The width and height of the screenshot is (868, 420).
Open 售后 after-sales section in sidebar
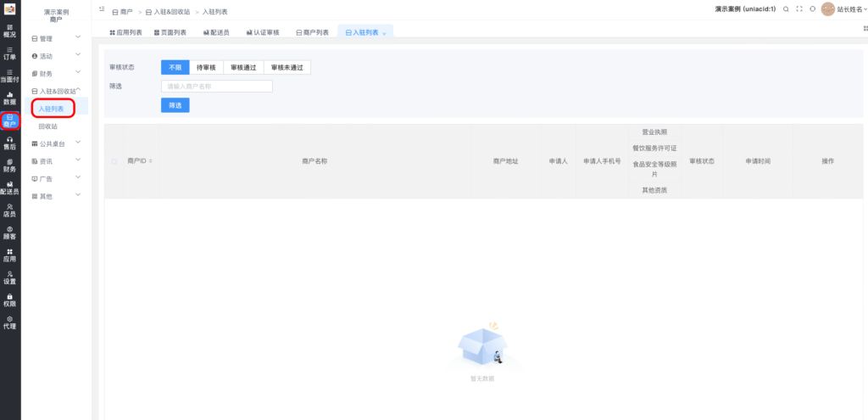(10, 143)
